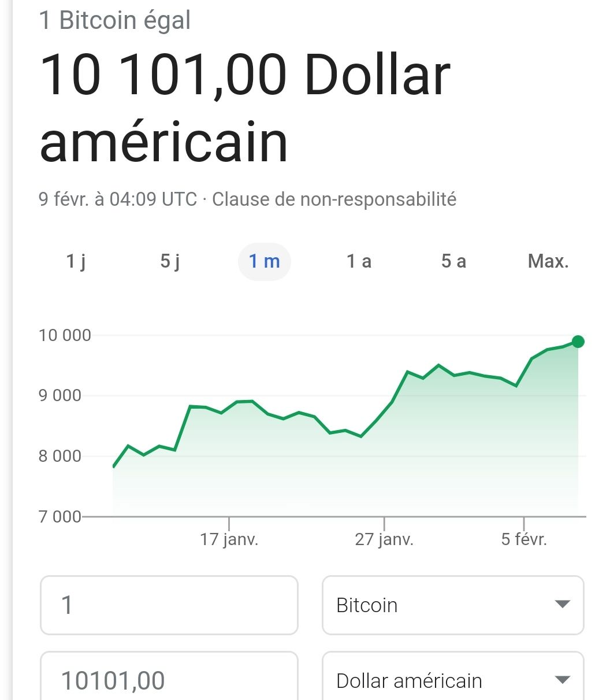The width and height of the screenshot is (610, 700).
Task: Click the 27 janv. date marker
Action: tap(384, 540)
